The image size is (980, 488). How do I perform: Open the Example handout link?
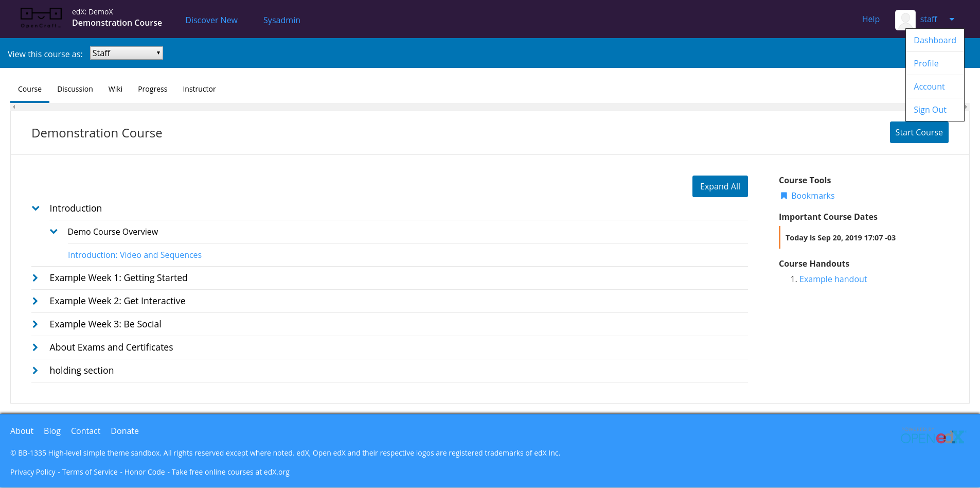tap(833, 279)
